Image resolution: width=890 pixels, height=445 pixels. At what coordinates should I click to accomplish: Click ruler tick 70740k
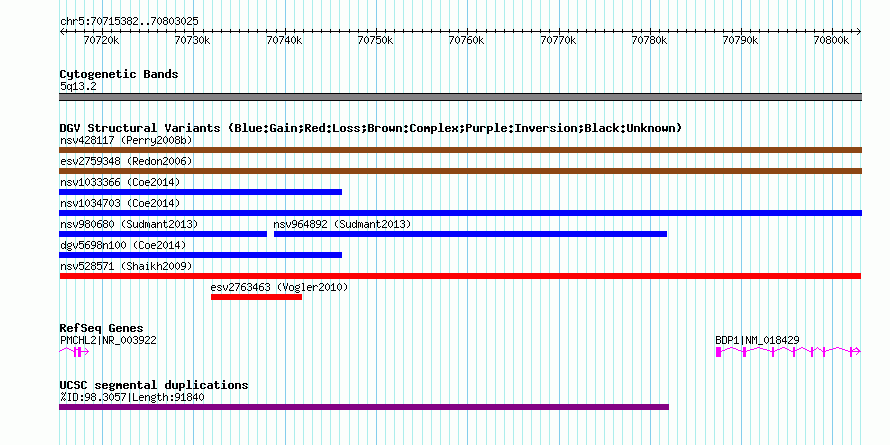284,40
